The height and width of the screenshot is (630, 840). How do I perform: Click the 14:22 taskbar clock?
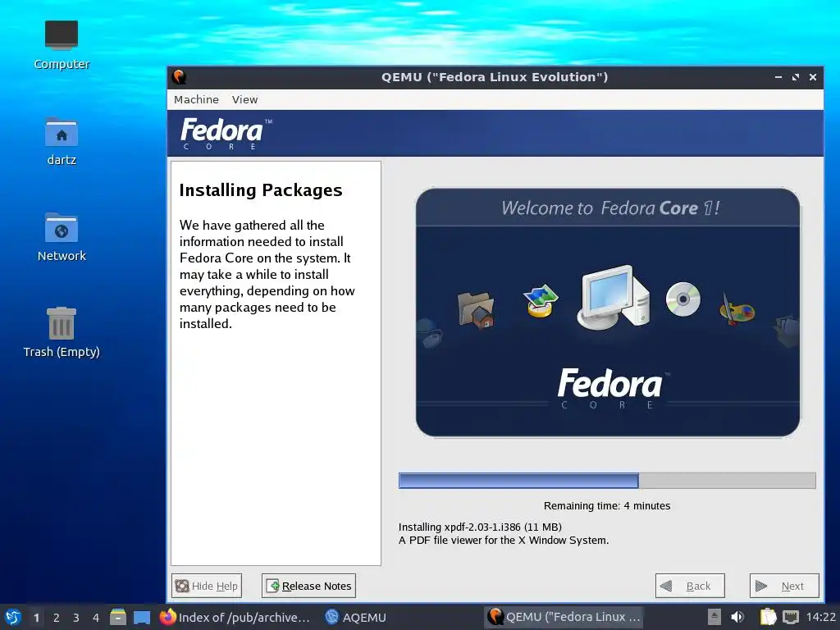pos(820,617)
